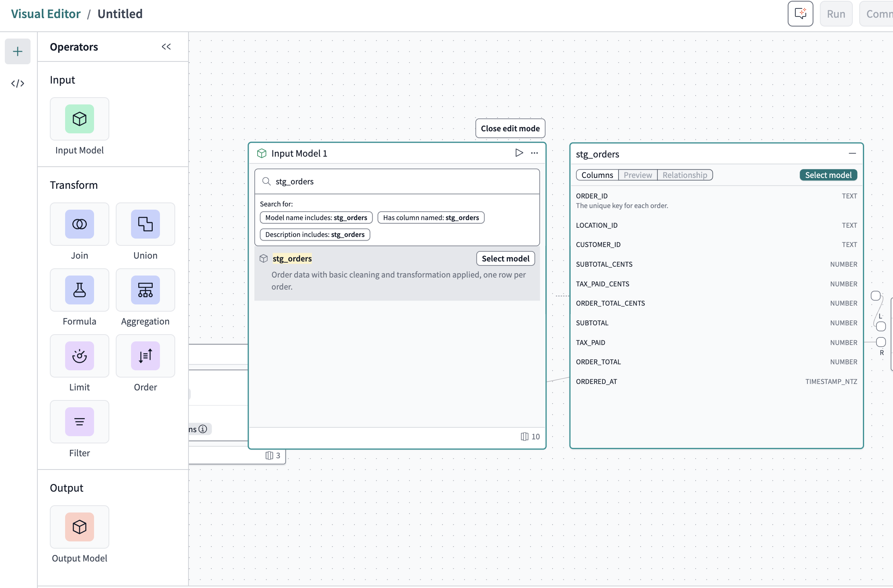Click the Limit transform operator icon
This screenshot has height=588, width=893.
tap(80, 356)
